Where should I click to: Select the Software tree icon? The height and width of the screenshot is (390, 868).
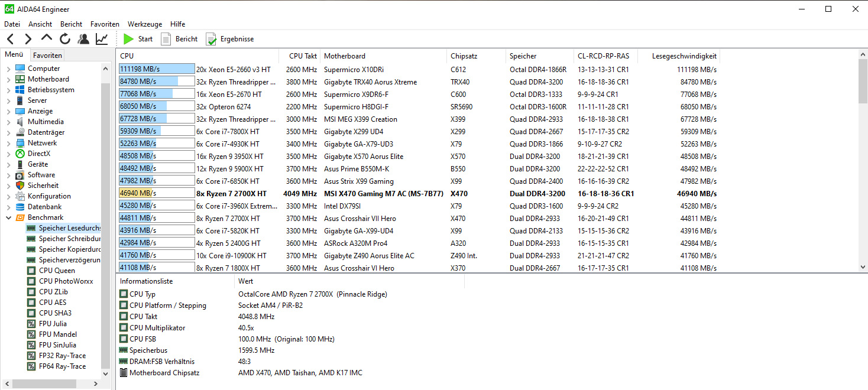[20, 175]
